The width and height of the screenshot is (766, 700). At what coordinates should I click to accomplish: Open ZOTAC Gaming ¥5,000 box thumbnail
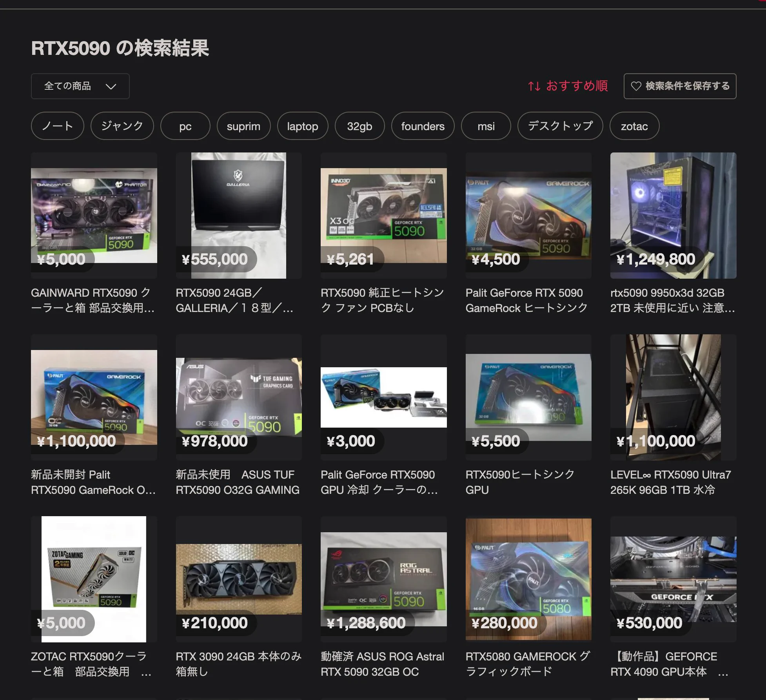94,579
